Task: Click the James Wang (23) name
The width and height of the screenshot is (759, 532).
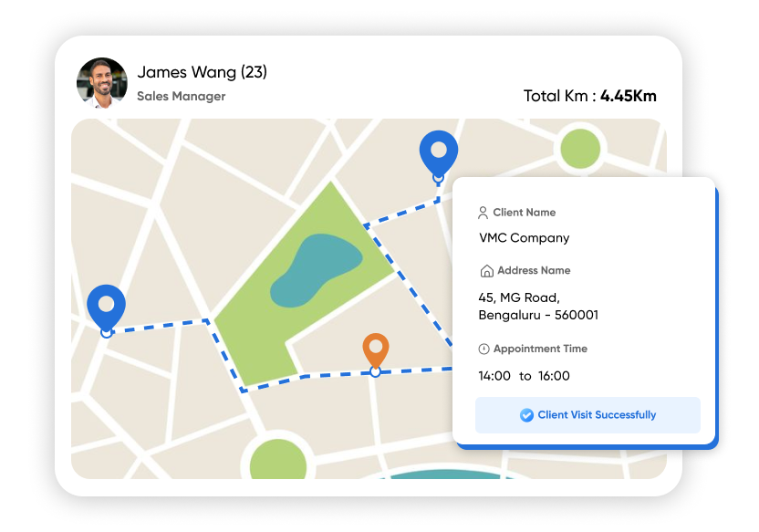Action: pyautogui.click(x=202, y=72)
